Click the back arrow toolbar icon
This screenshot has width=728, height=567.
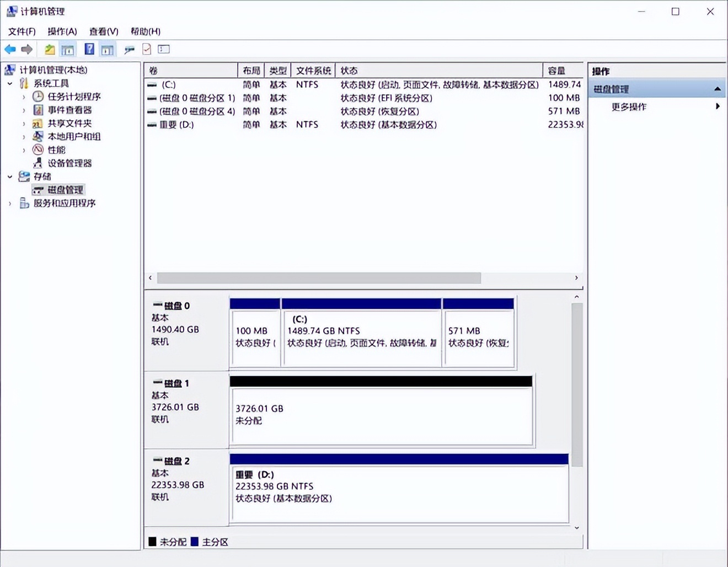[10, 50]
